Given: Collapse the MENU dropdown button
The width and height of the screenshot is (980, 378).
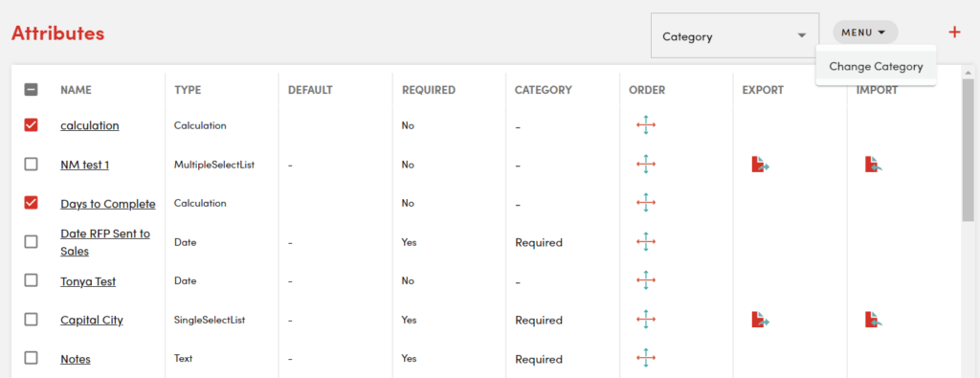Looking at the screenshot, I should tap(865, 33).
